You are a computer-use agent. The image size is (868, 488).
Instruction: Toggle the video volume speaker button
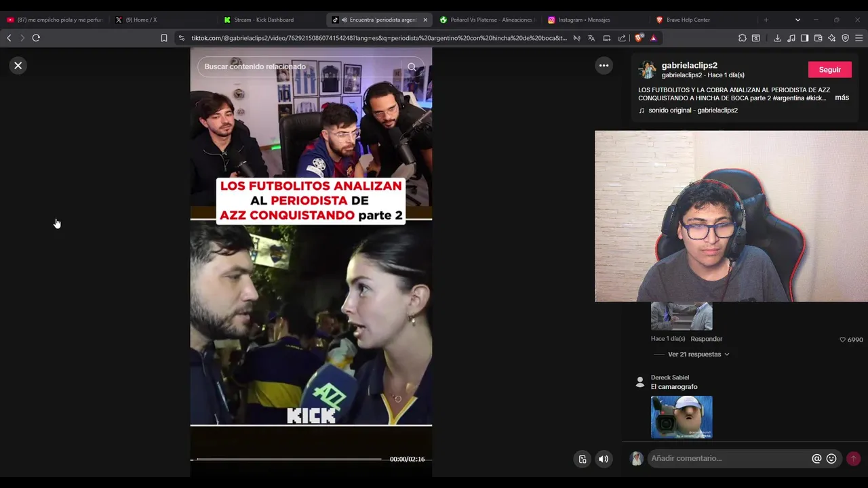pos(603,459)
